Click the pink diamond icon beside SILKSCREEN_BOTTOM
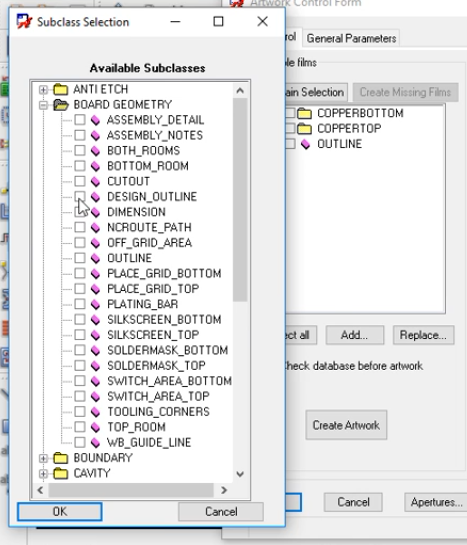 95,319
